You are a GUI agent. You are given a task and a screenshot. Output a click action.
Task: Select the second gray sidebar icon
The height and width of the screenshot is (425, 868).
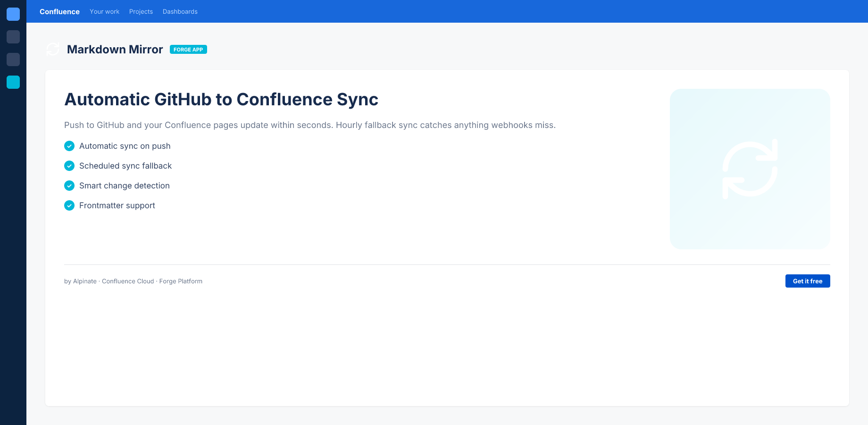click(x=13, y=37)
